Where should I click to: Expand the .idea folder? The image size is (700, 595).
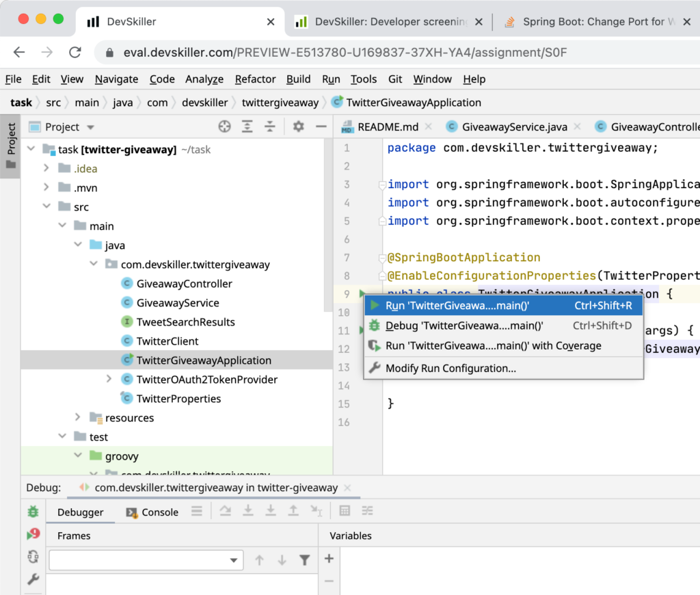(x=46, y=168)
